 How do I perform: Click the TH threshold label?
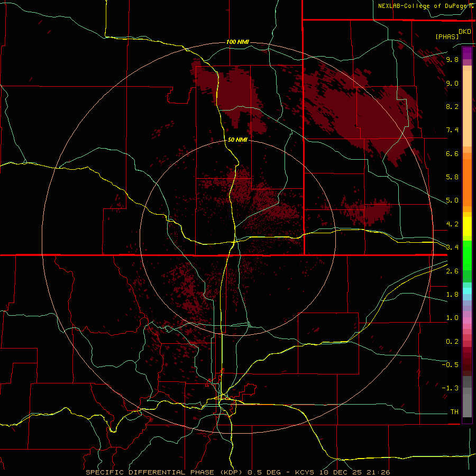pyautogui.click(x=454, y=412)
